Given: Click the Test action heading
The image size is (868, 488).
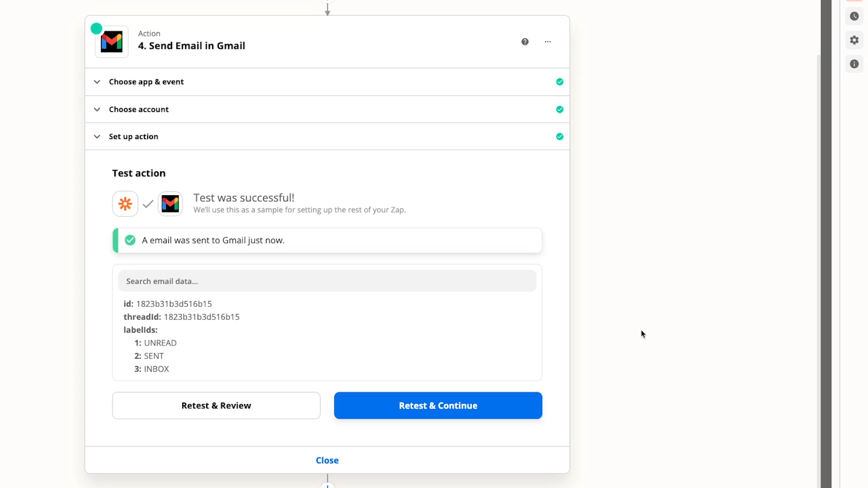Looking at the screenshot, I should [x=139, y=174].
